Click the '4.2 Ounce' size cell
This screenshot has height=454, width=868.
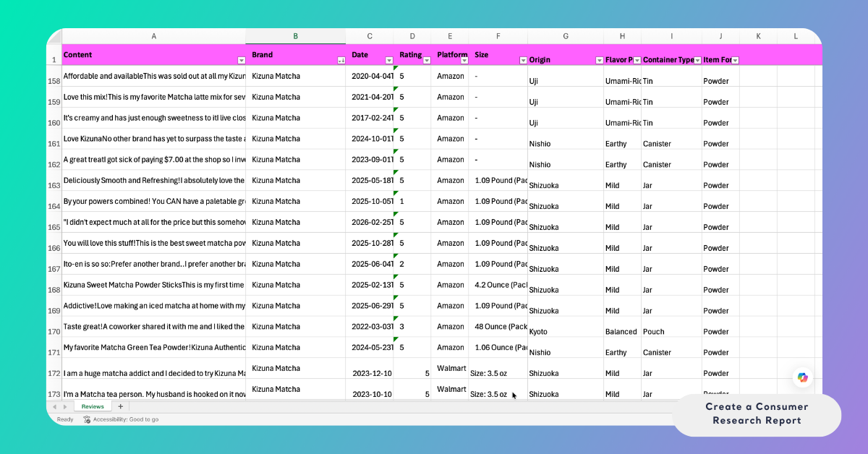[x=498, y=285]
